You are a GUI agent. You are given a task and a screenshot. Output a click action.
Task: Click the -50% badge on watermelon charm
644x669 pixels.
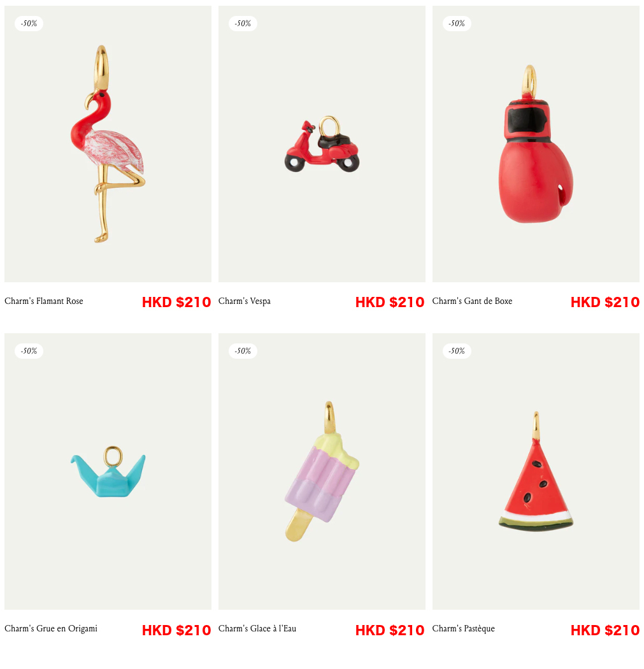(x=457, y=351)
